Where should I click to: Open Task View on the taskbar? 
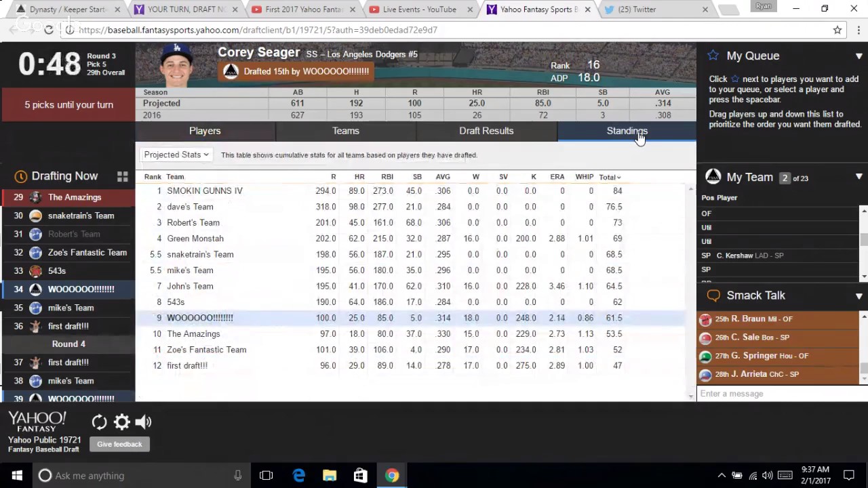pos(266,475)
